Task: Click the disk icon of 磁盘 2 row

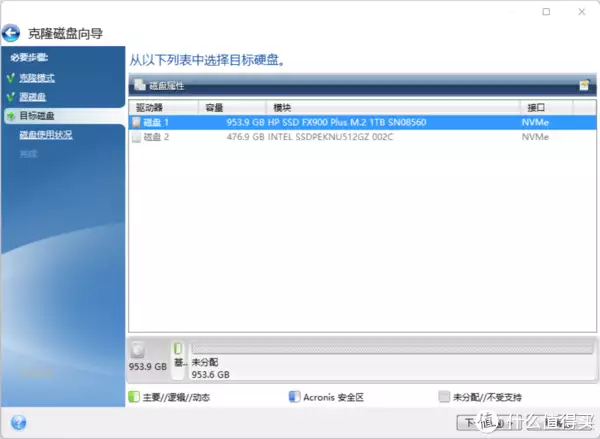Action: click(136, 137)
